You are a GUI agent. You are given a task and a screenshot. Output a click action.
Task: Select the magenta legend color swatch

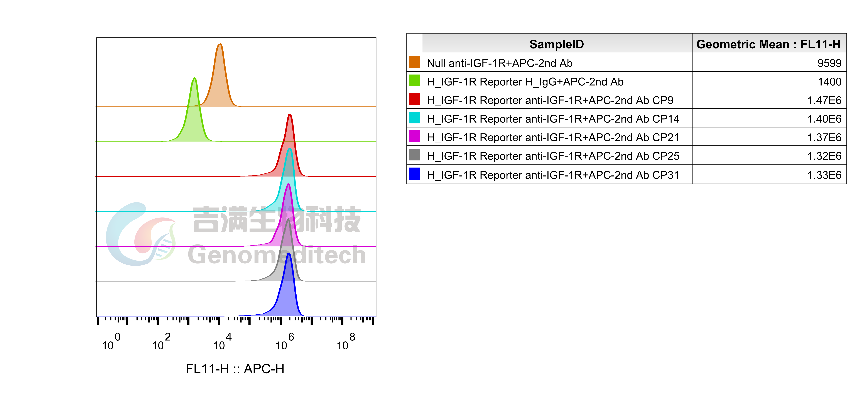414,136
